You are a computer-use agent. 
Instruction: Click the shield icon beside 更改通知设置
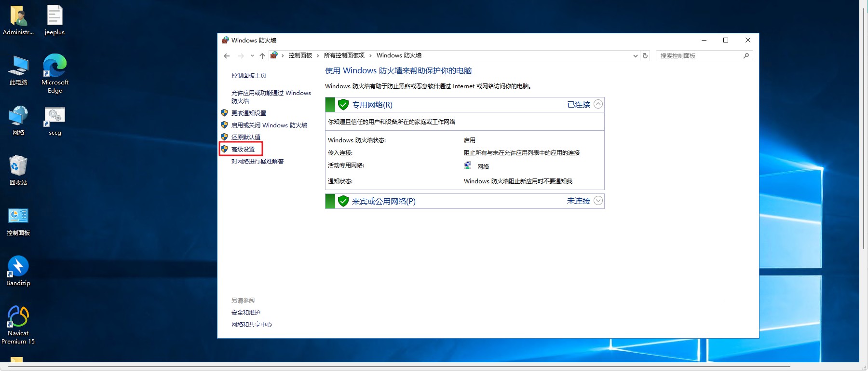click(x=224, y=113)
